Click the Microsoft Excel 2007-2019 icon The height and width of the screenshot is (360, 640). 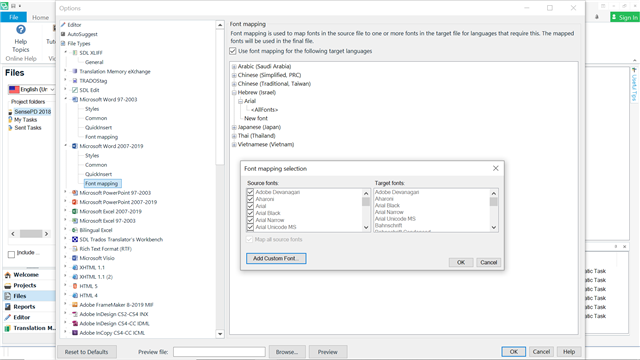(x=75, y=211)
